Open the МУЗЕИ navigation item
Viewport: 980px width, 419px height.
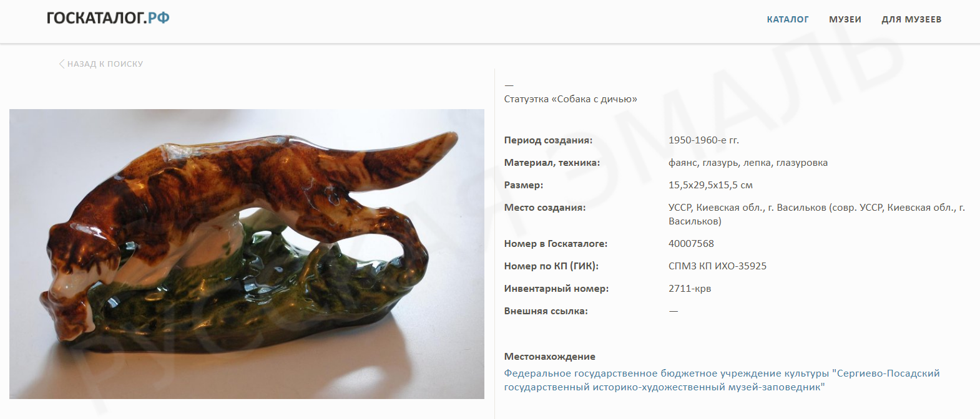click(845, 19)
